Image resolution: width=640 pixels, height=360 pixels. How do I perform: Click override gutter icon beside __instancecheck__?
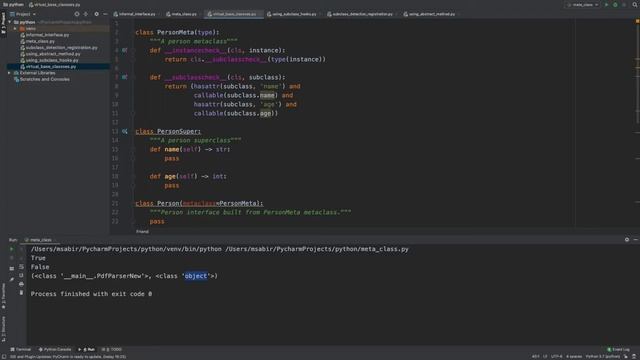tap(124, 50)
